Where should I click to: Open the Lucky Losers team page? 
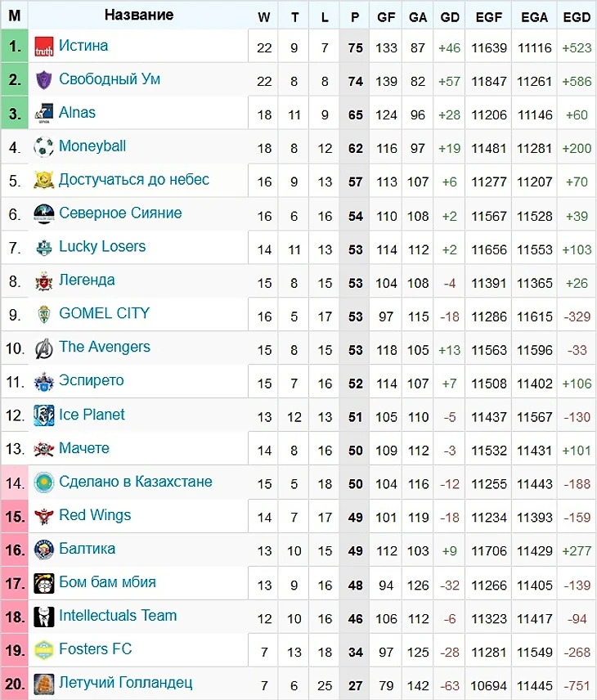click(x=102, y=247)
